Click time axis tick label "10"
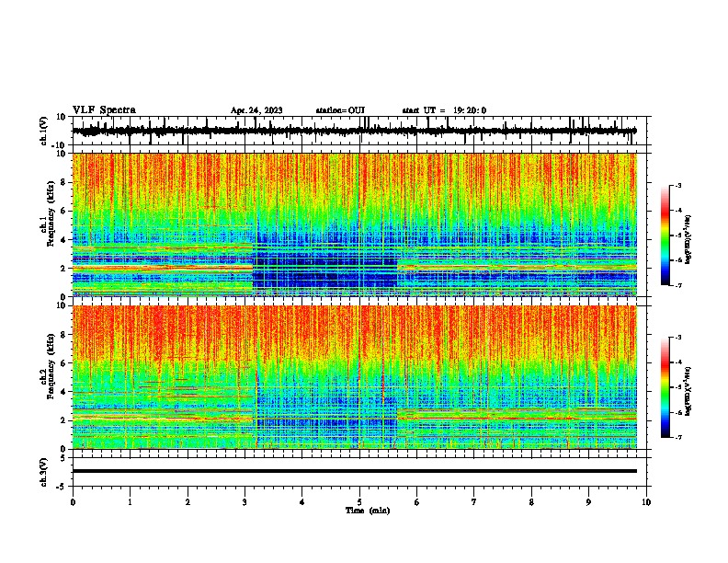The width and height of the screenshot is (728, 563). pyautogui.click(x=646, y=502)
